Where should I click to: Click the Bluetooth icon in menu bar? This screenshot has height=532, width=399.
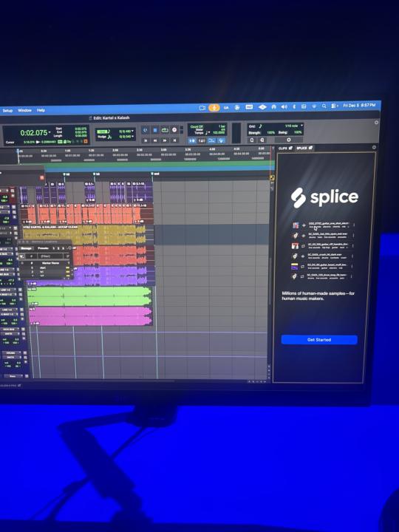(294, 107)
